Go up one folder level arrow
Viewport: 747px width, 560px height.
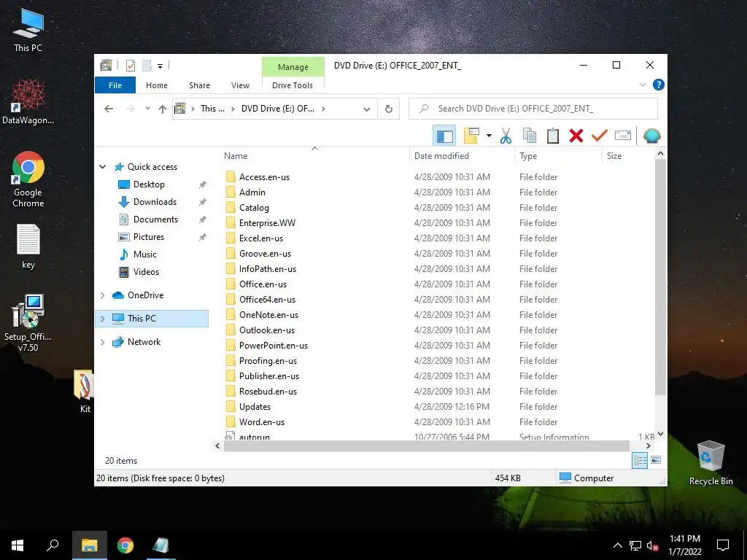point(163,109)
